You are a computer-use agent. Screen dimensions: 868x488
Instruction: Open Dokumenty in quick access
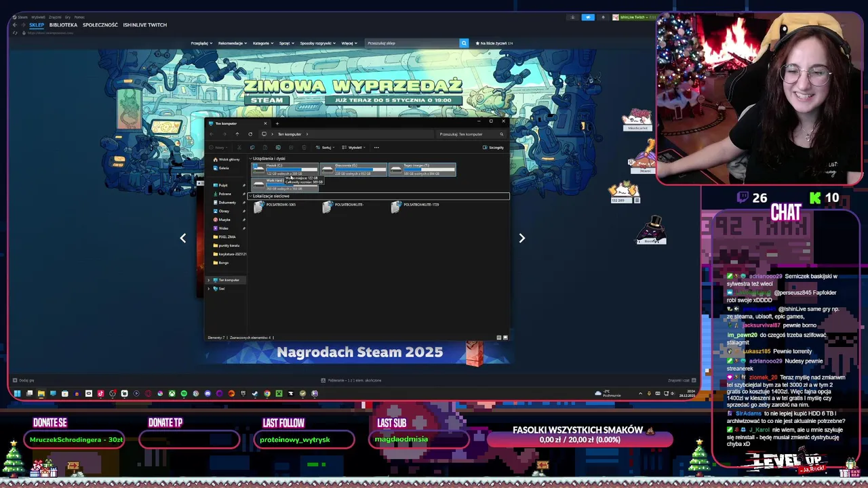pyautogui.click(x=224, y=203)
